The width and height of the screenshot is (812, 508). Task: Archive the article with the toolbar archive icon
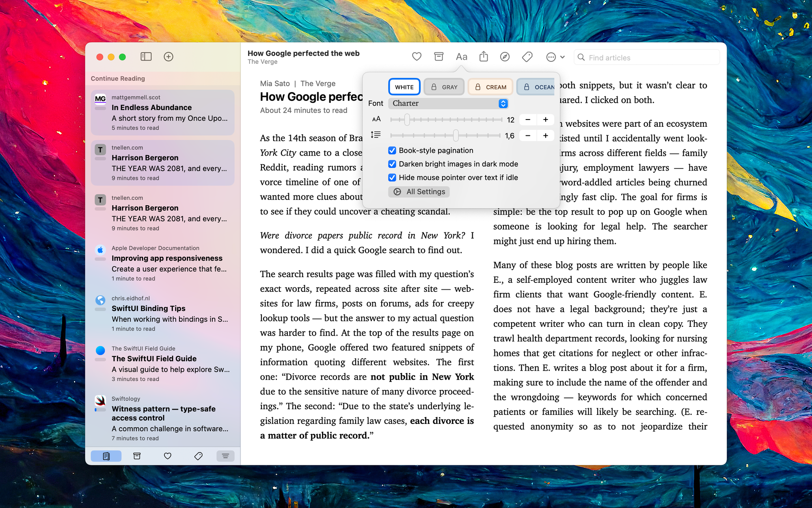(438, 57)
